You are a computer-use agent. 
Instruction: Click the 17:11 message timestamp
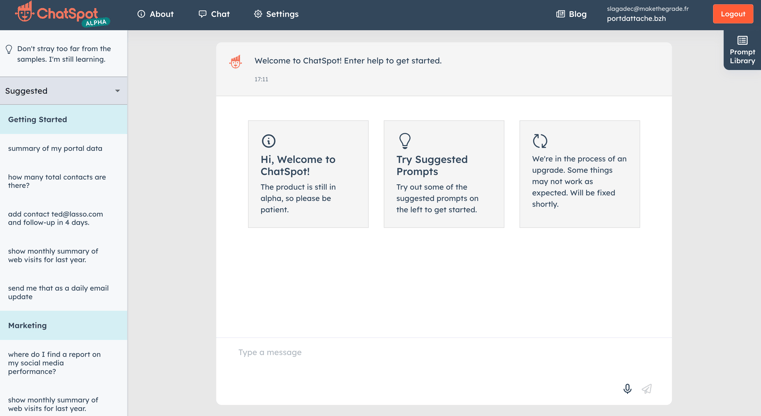[261, 79]
